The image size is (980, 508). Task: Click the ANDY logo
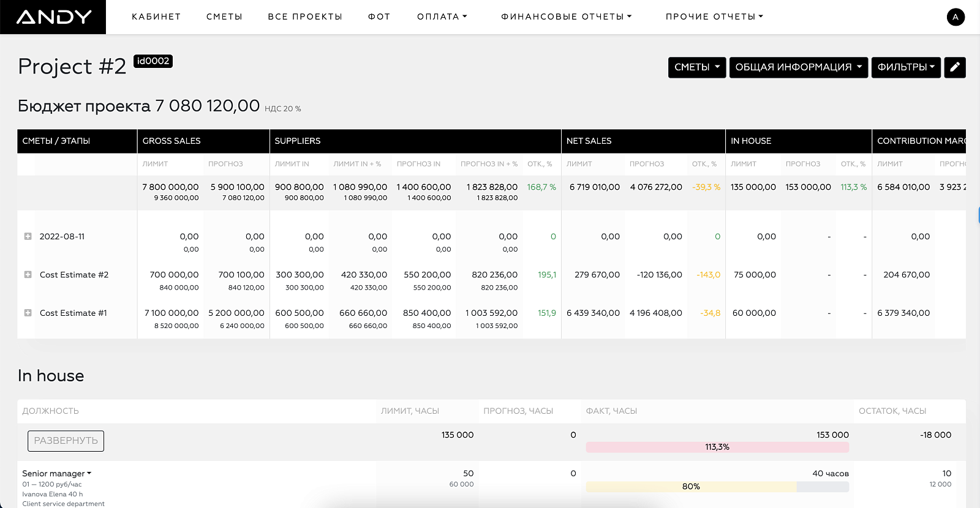[x=54, y=17]
